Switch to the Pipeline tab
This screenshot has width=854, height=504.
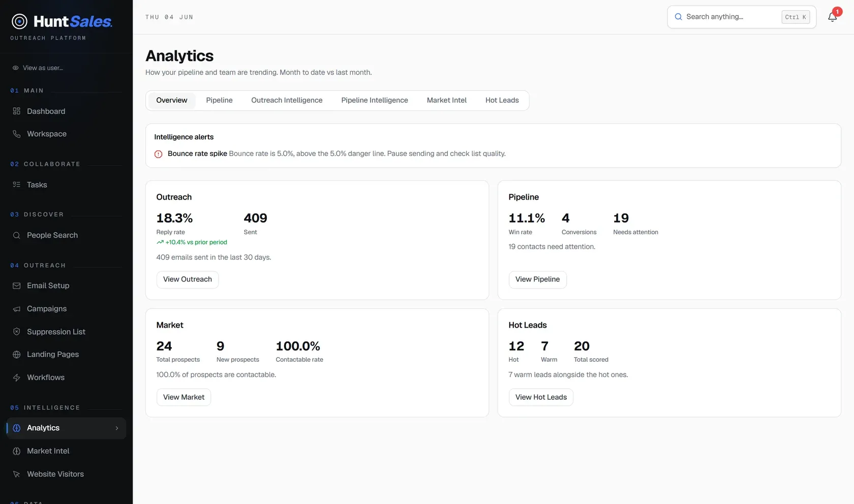tap(219, 101)
